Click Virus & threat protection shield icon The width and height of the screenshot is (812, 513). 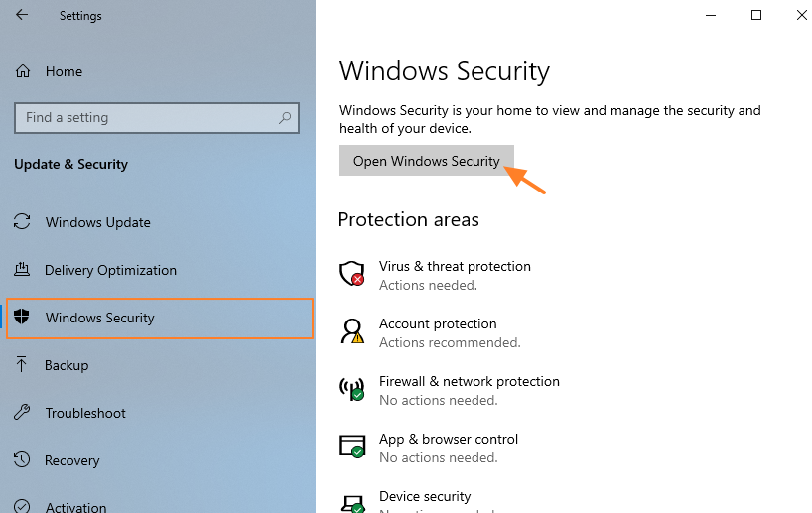[352, 273]
